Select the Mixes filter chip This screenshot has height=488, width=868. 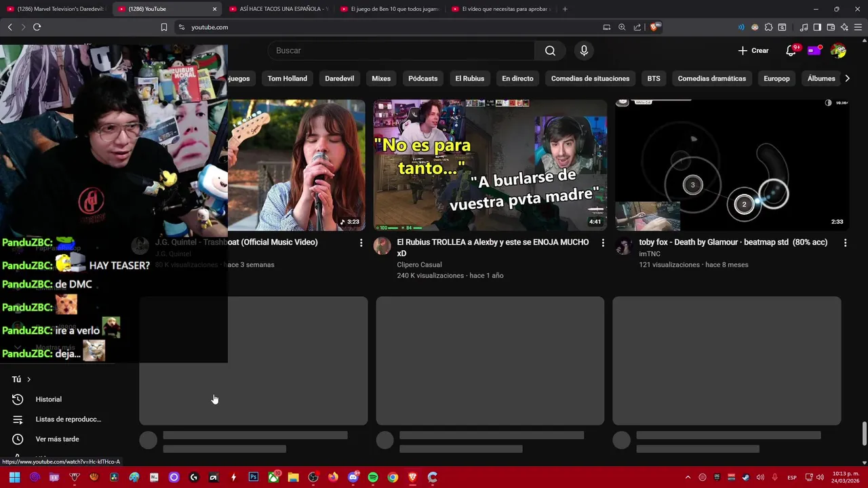pos(381,79)
